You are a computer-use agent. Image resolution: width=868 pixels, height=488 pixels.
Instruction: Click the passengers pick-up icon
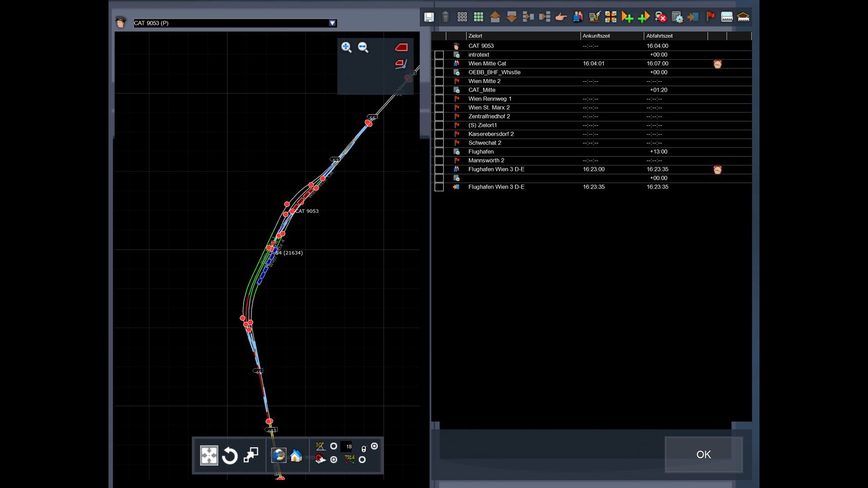point(578,17)
